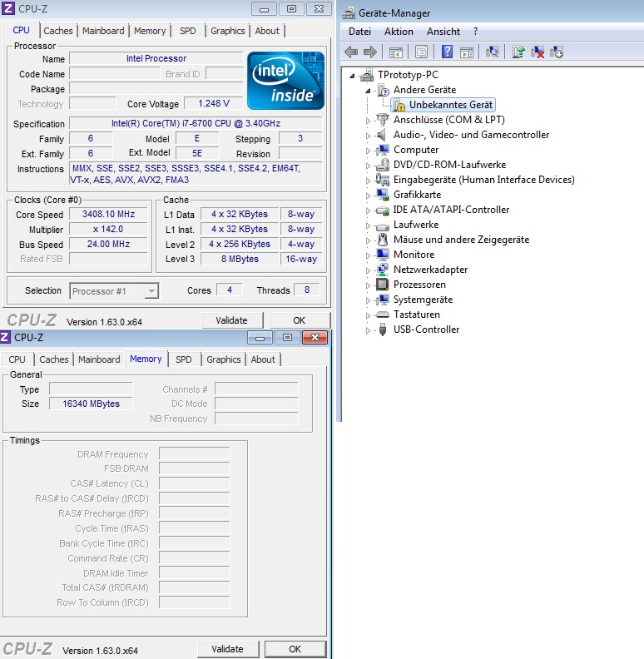Click the Size field showing 16340 MBytes
The width and height of the screenshot is (644, 659).
[x=91, y=404]
